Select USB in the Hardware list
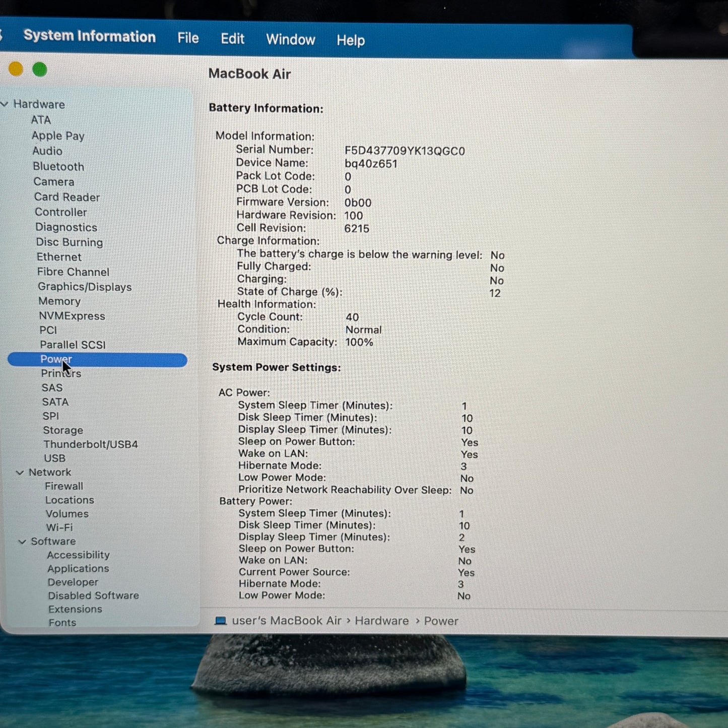 coord(55,458)
